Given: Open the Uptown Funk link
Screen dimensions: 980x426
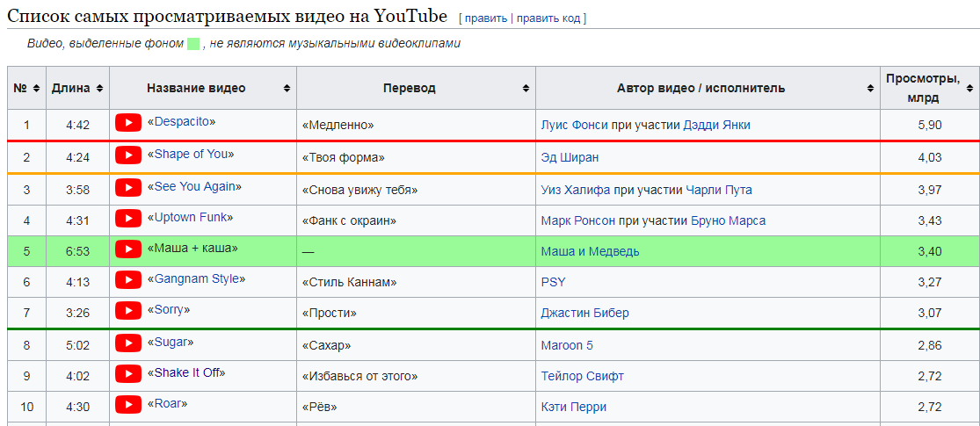Looking at the screenshot, I should pos(190,217).
